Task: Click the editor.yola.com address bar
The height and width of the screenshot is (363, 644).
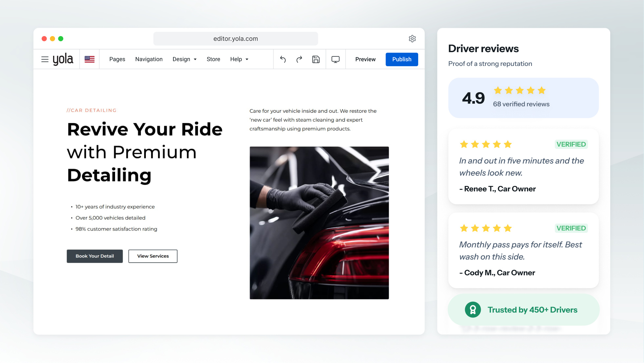Action: click(236, 39)
